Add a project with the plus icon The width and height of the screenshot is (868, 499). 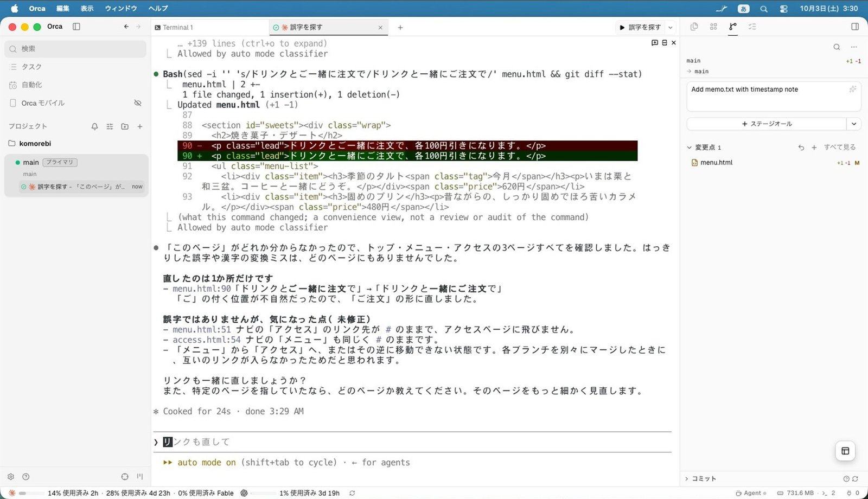(x=140, y=126)
